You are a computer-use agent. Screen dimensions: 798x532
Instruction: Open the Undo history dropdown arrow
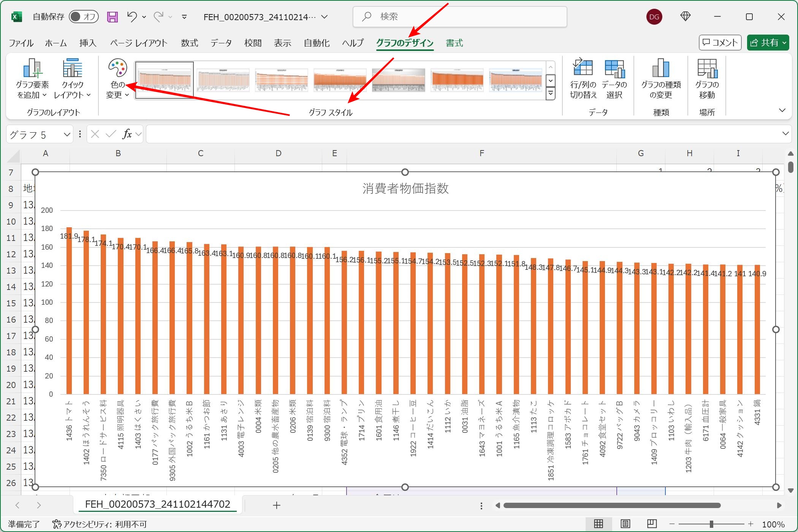(x=144, y=17)
